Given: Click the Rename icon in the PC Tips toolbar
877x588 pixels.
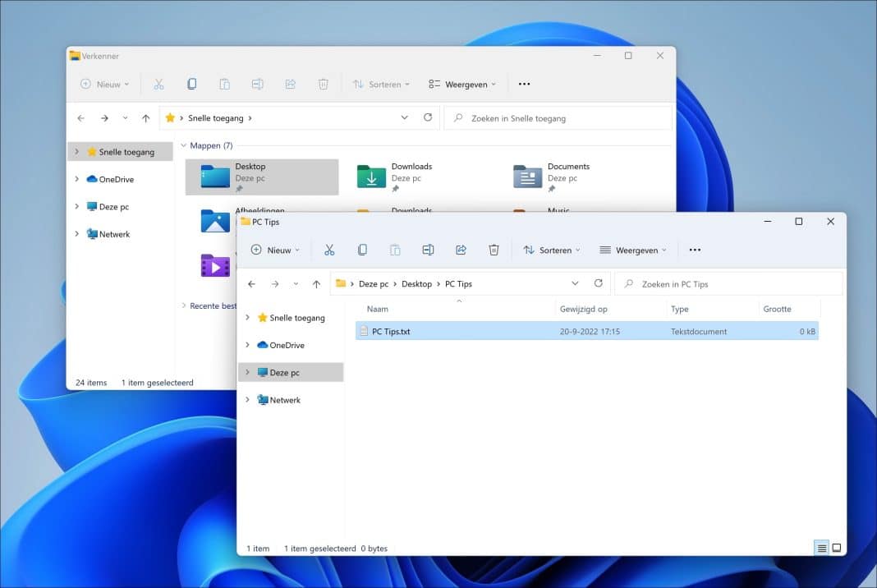Looking at the screenshot, I should pos(428,250).
